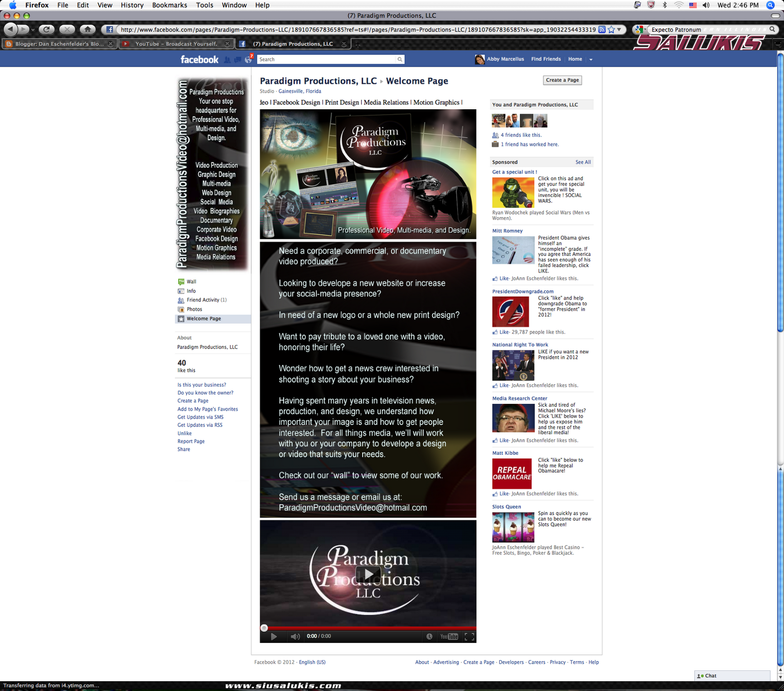Screen dimensions: 784x691
Task: Click the Watch Later clock icon
Action: pyautogui.click(x=429, y=637)
